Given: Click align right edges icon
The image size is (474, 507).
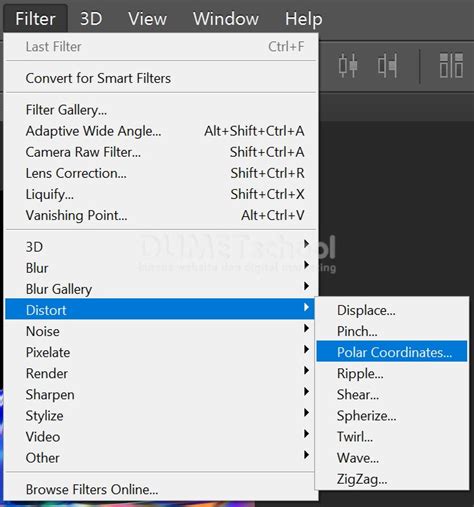Looking at the screenshot, I should 388,65.
